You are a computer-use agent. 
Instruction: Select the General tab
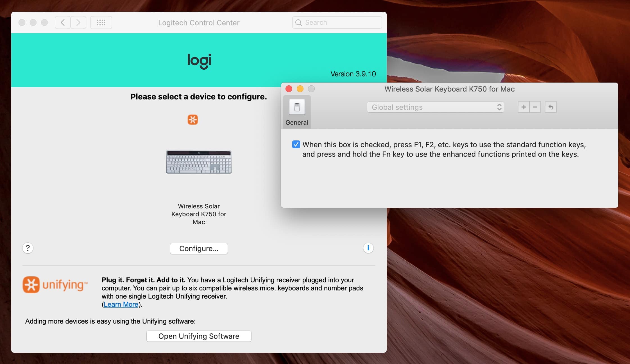[297, 112]
